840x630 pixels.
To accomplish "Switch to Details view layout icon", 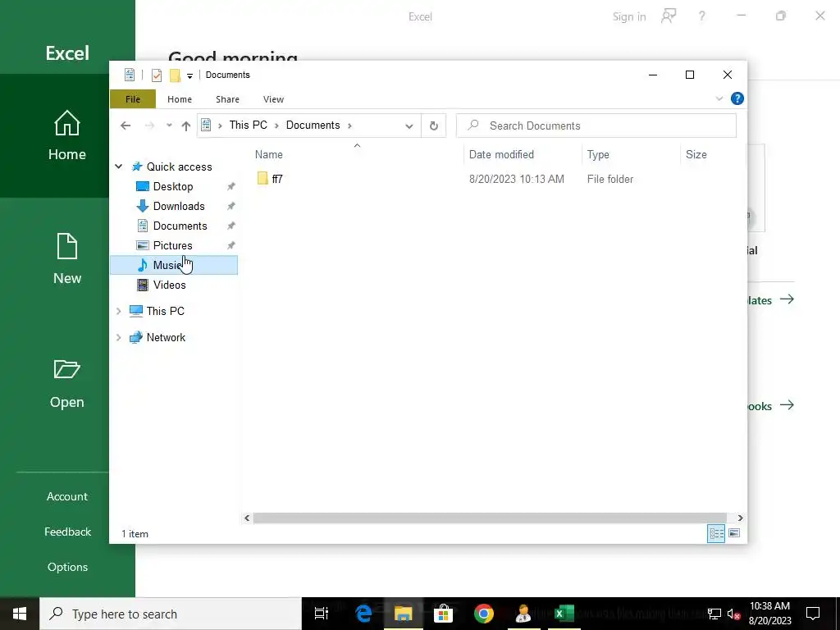I will click(x=716, y=533).
